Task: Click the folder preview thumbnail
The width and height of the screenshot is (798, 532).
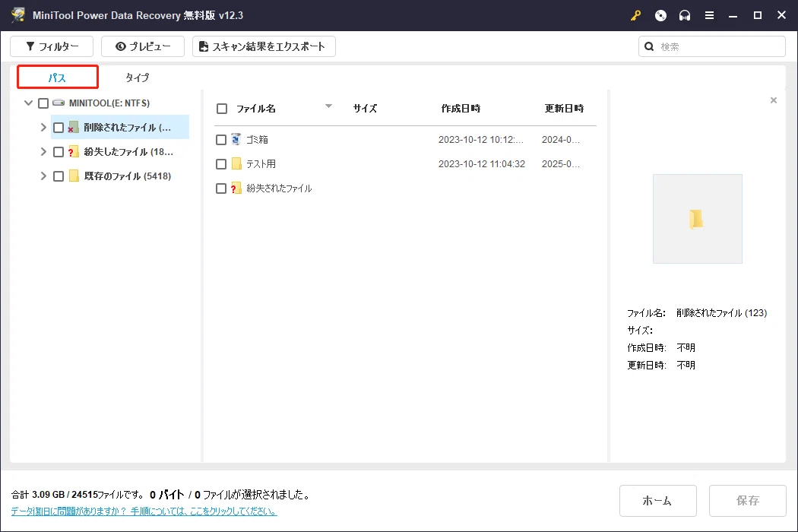Action: [x=697, y=219]
